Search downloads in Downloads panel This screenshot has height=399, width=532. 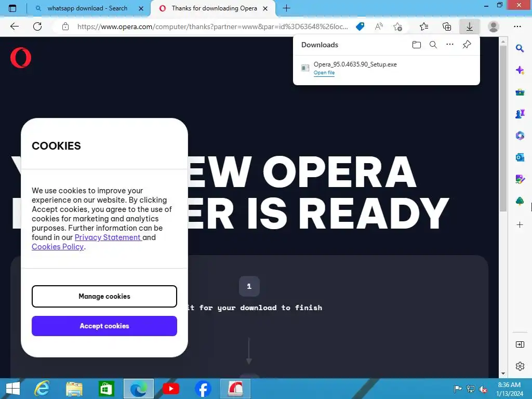(x=433, y=45)
